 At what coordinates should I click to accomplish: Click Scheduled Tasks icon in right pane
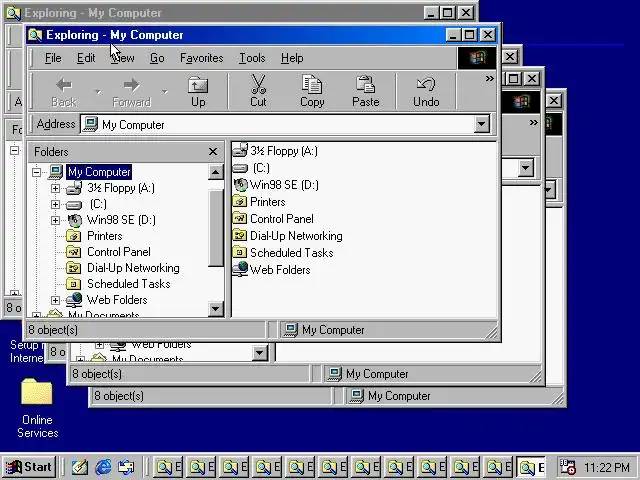pos(240,253)
